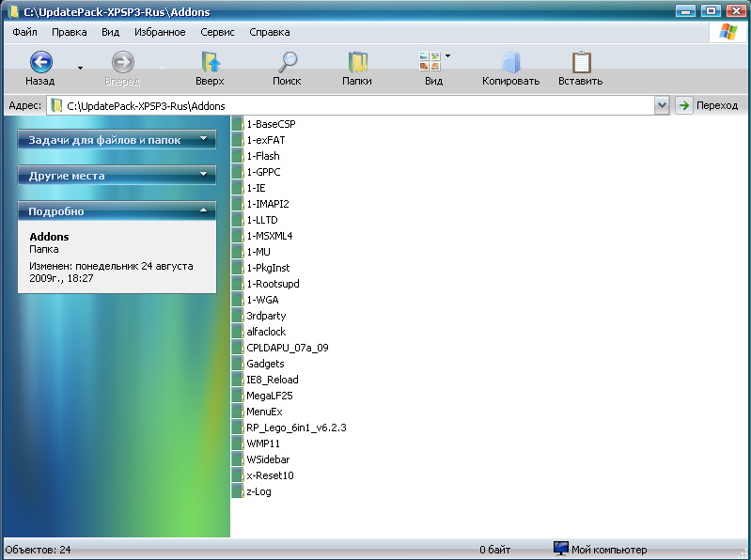Click the Up (Вверх) folder icon

point(210,63)
